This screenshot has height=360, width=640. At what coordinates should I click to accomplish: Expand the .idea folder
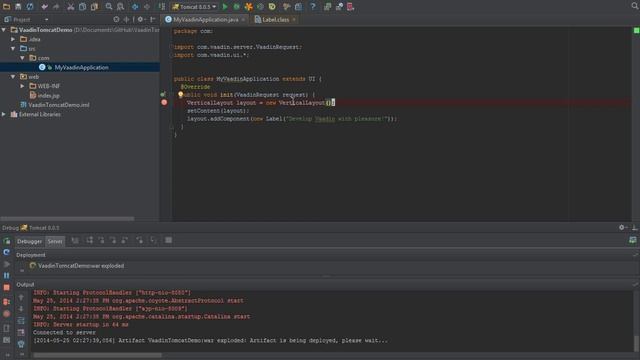coord(13,39)
